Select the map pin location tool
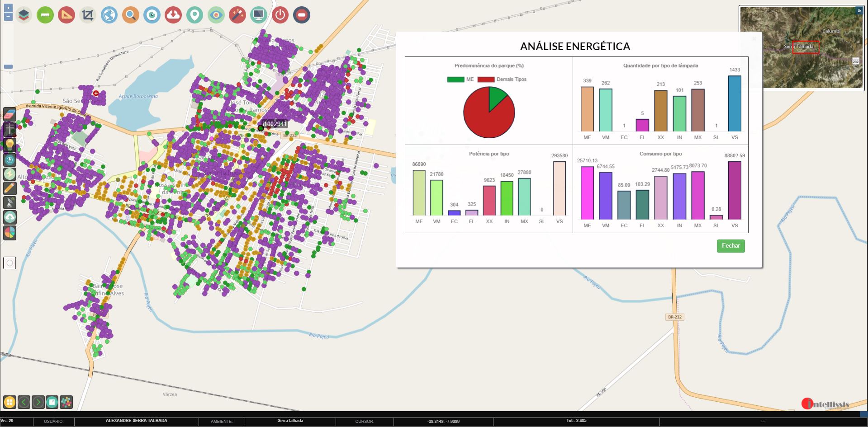The image size is (868, 427). point(194,15)
